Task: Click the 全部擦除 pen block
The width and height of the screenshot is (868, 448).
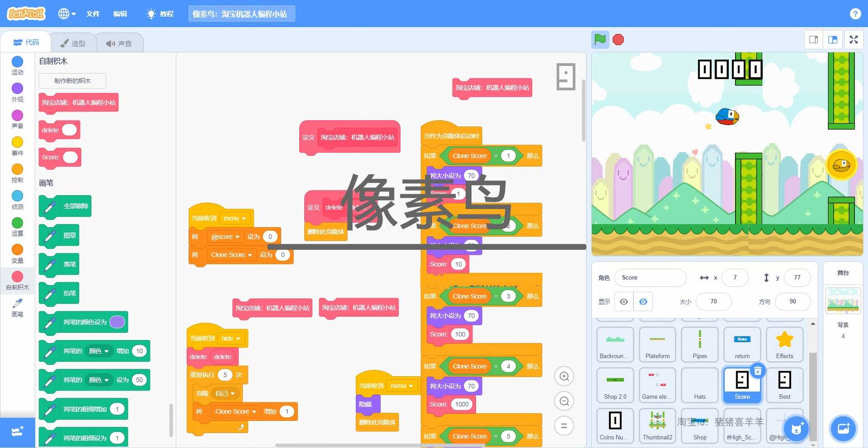Action: pyautogui.click(x=65, y=206)
